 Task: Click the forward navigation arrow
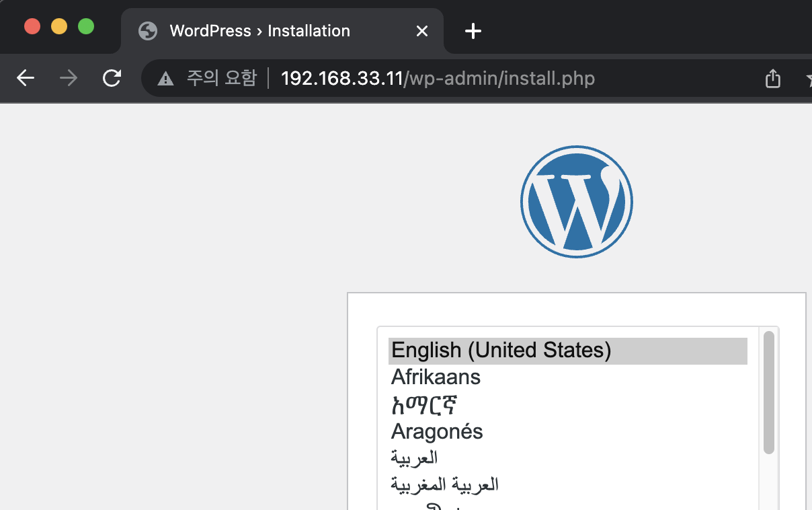pos(69,78)
